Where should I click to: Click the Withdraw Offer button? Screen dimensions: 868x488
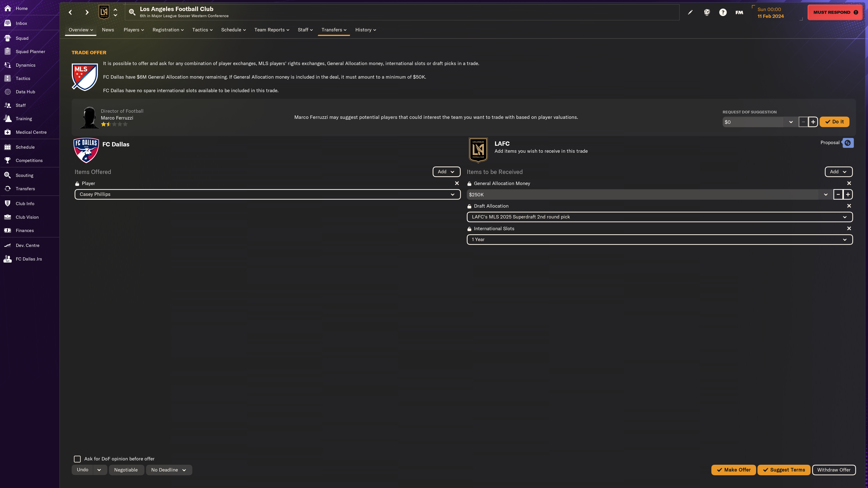click(834, 470)
